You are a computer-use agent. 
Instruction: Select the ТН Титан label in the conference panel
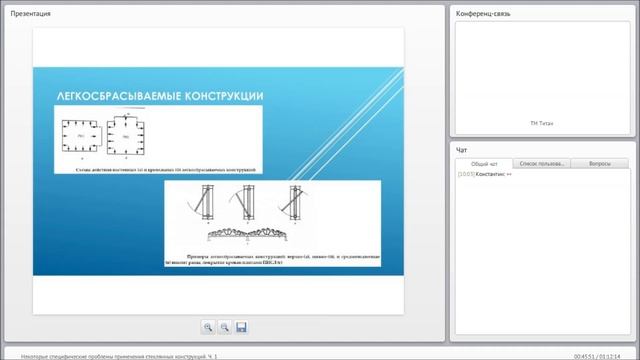point(542,123)
